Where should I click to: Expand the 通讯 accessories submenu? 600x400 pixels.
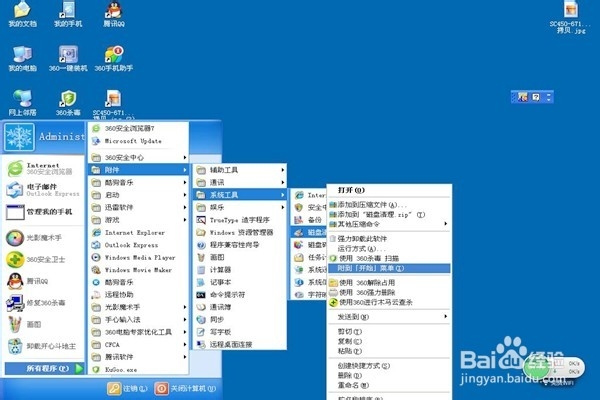240,183
